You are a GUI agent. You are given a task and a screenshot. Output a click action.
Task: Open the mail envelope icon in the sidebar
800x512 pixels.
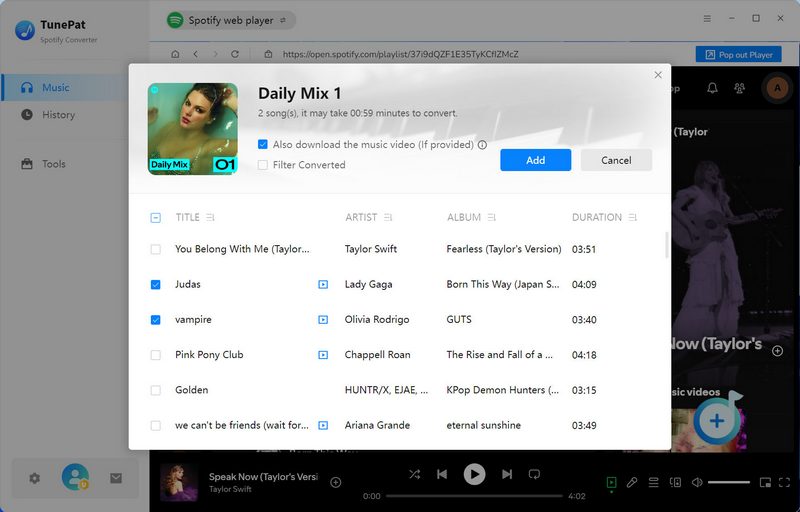tap(116, 478)
